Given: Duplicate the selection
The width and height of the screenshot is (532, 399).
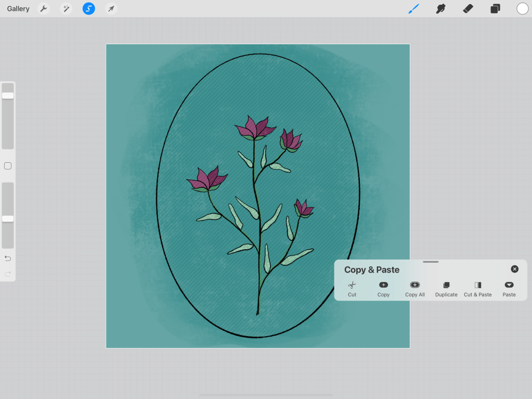Looking at the screenshot, I should (446, 289).
